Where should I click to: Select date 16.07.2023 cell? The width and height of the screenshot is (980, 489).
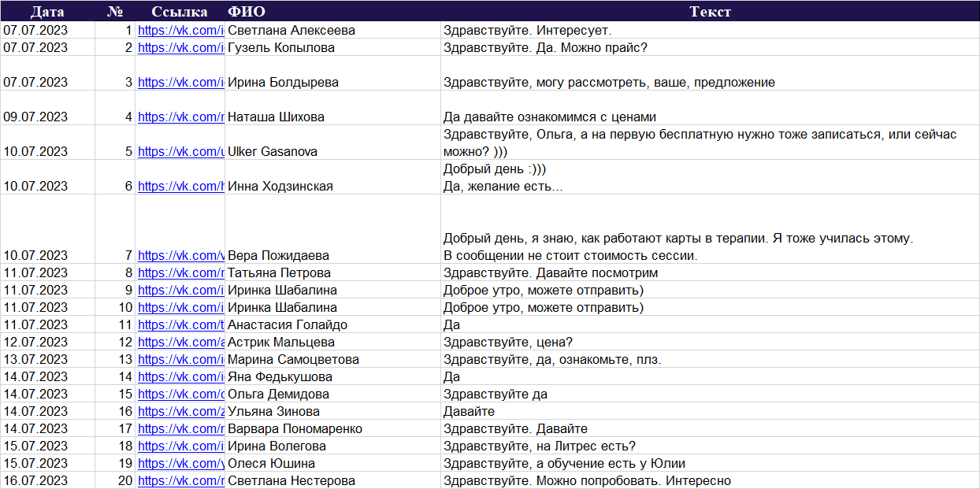coord(47,480)
